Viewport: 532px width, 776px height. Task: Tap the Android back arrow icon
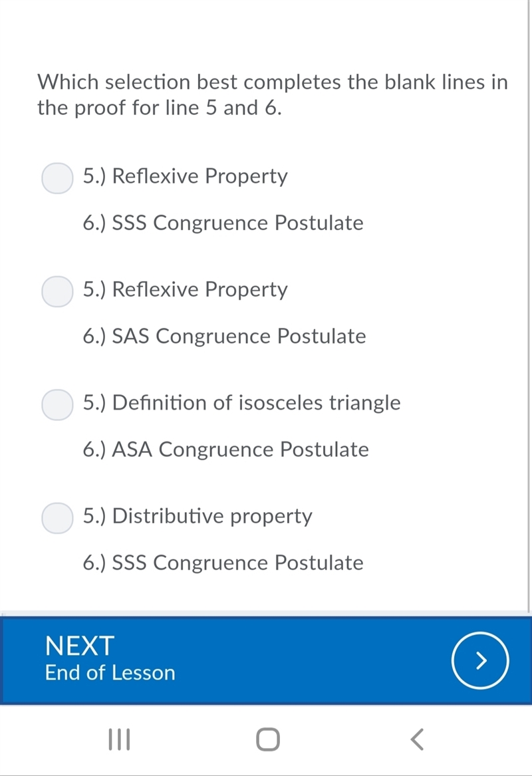tap(417, 739)
